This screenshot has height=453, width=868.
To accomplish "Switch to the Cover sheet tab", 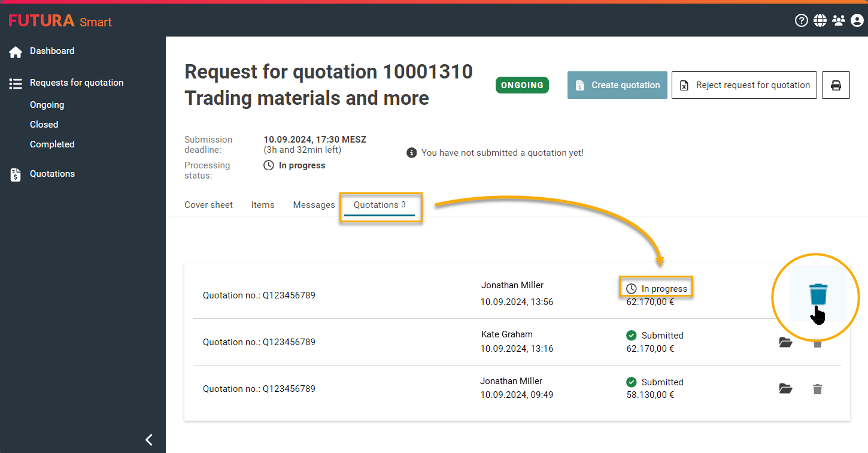I will (208, 205).
